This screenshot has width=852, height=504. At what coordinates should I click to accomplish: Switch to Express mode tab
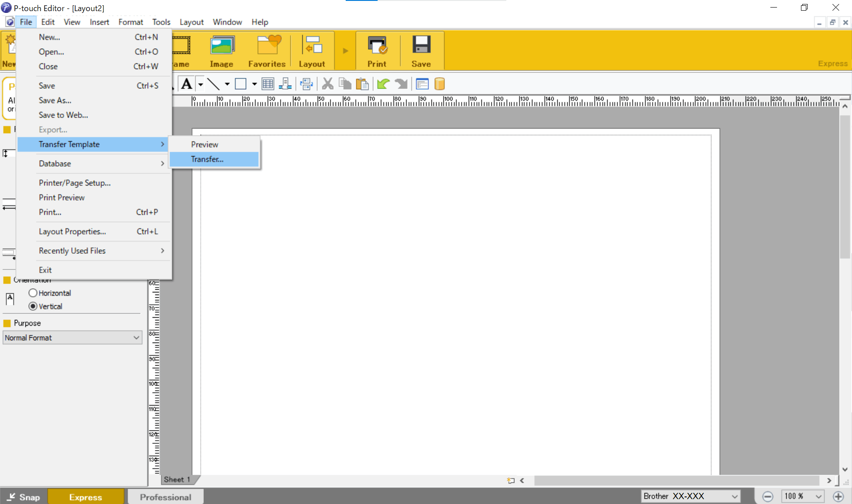point(86,497)
